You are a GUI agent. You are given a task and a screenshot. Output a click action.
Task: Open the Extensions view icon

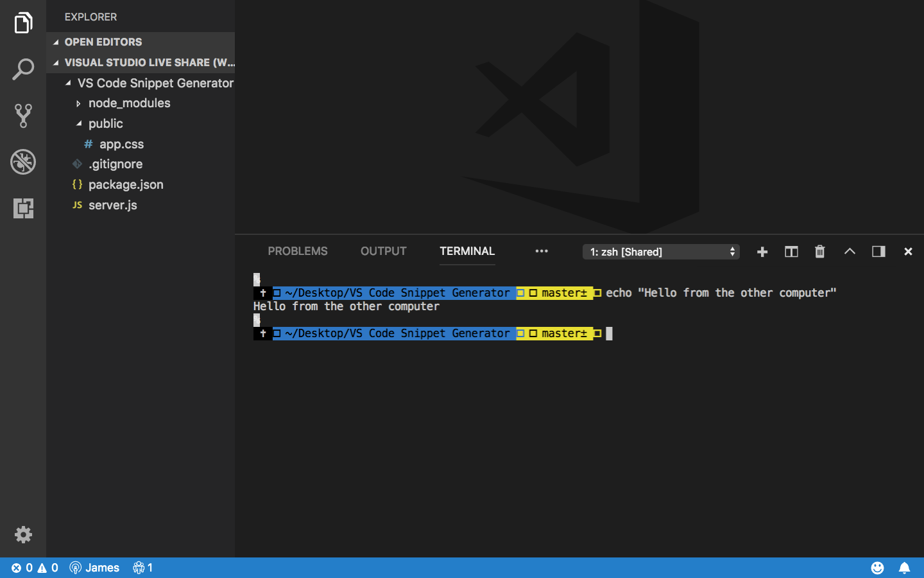pos(23,208)
